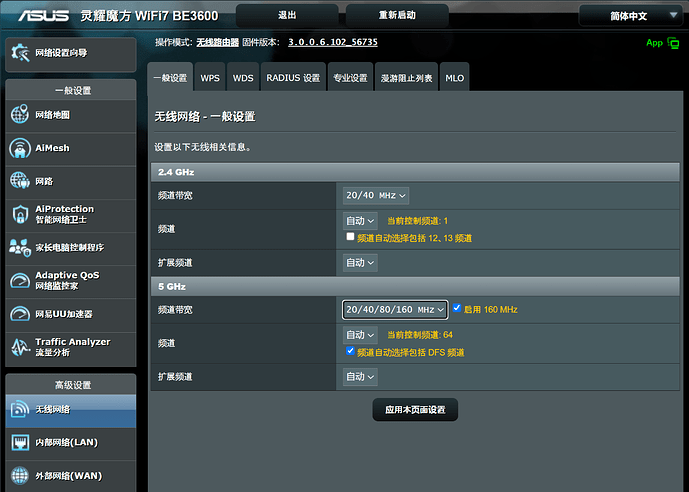Open the 网络设置向导 setup wizard icon
This screenshot has height=492, width=689.
point(20,52)
